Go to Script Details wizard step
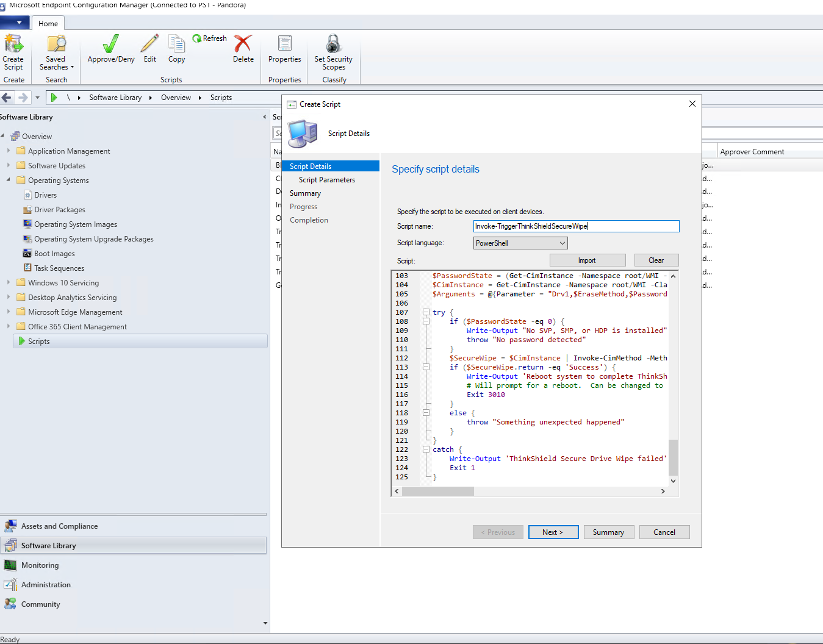 [x=331, y=166]
